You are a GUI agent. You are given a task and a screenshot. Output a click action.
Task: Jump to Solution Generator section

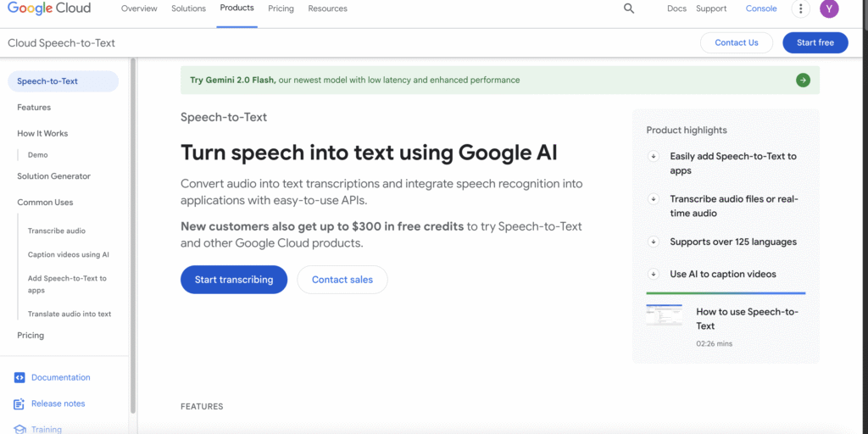point(53,176)
